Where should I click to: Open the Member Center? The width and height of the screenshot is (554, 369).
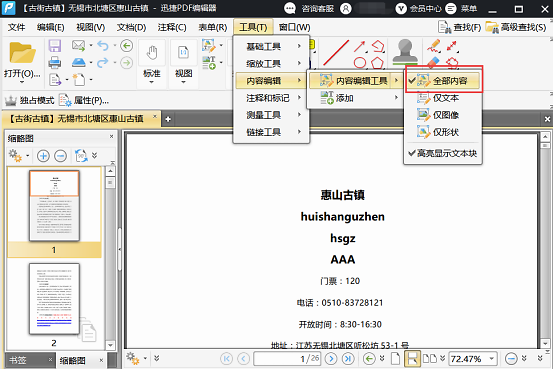[x=419, y=8]
